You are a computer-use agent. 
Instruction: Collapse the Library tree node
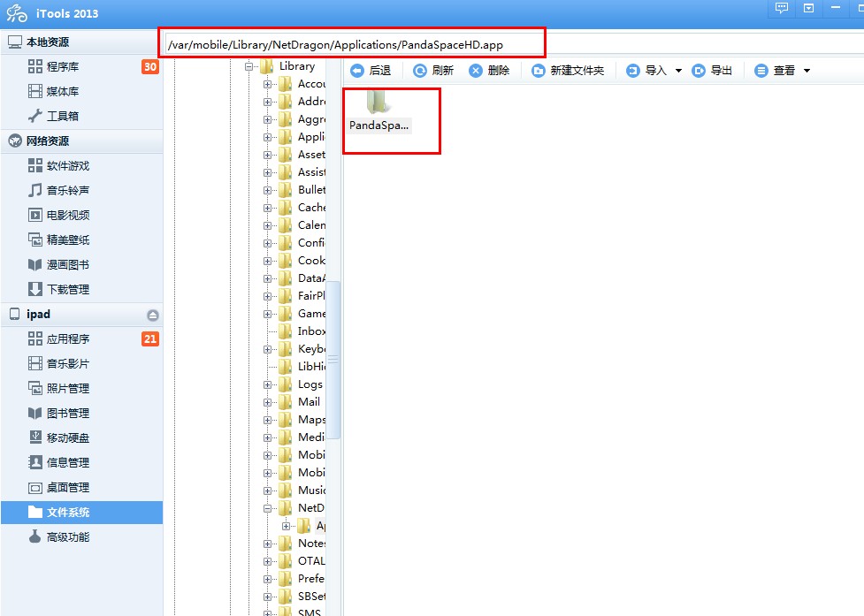(249, 66)
